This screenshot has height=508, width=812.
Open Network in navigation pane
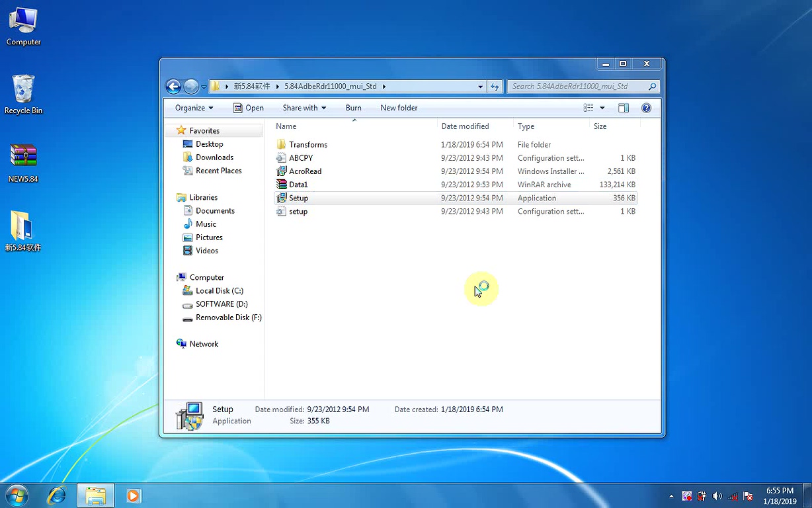tap(203, 344)
